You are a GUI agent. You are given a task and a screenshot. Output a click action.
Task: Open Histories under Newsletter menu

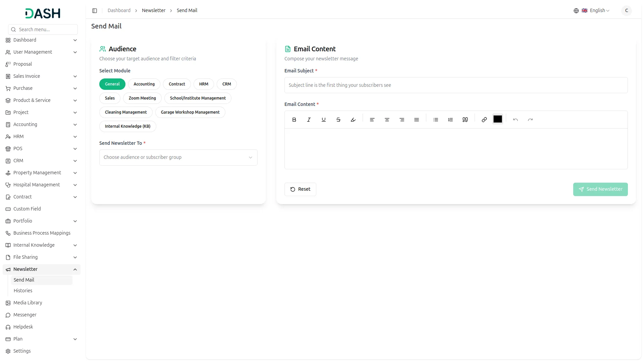[x=23, y=291]
